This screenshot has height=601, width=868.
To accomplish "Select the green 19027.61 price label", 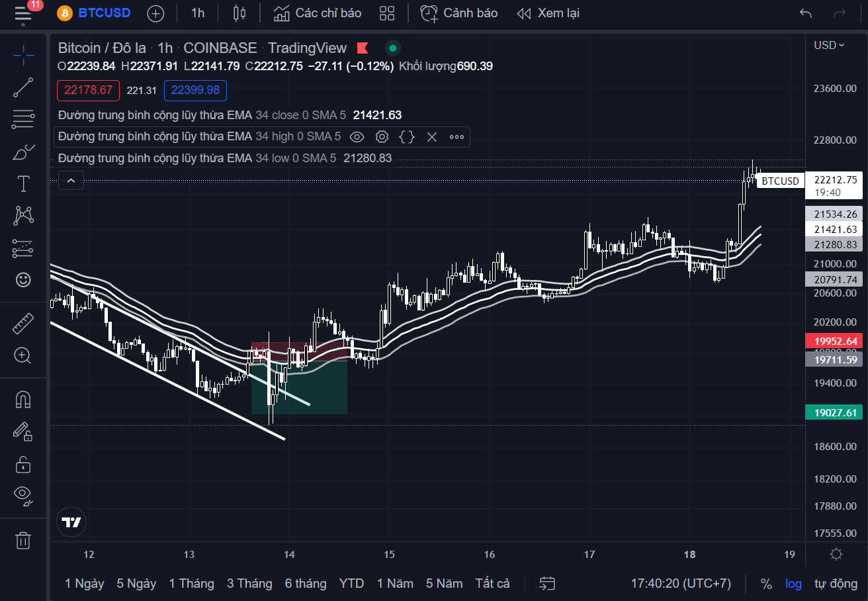I will point(834,412).
